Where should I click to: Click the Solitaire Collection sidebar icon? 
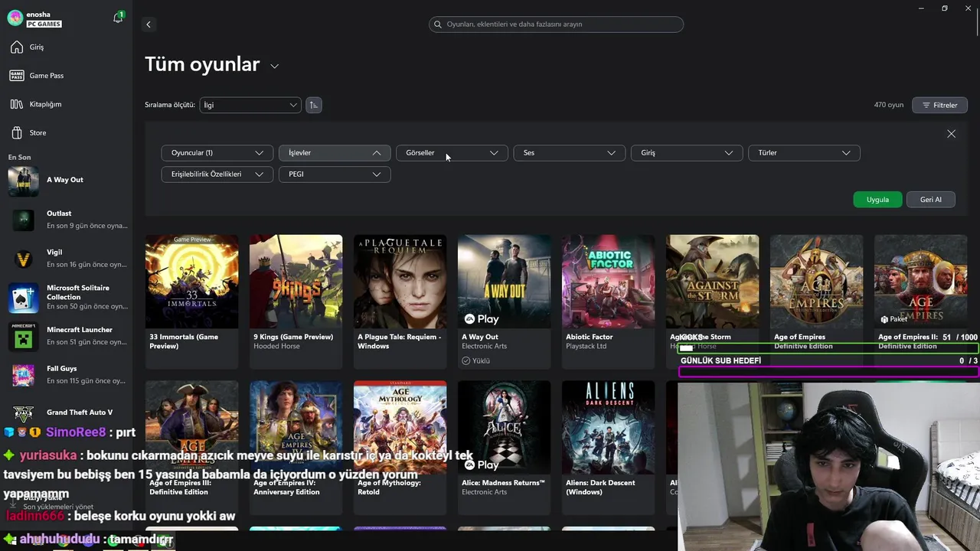click(x=23, y=298)
